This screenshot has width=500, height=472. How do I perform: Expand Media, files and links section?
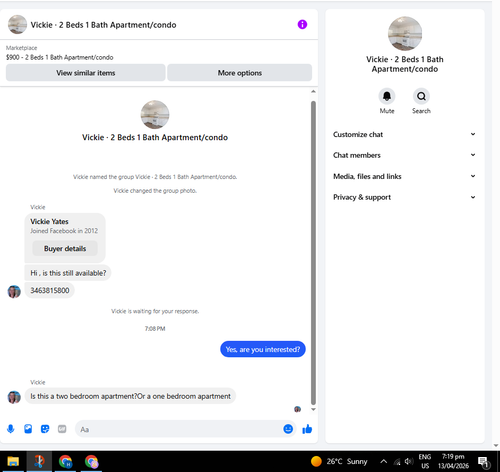point(404,176)
